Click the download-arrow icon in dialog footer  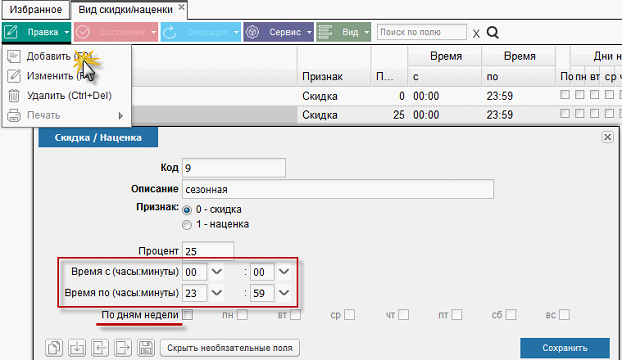point(77,348)
